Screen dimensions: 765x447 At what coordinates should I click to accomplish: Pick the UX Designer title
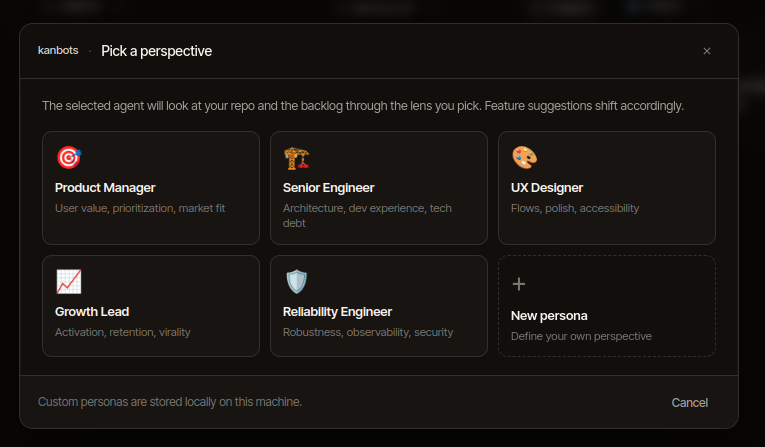[x=547, y=188]
